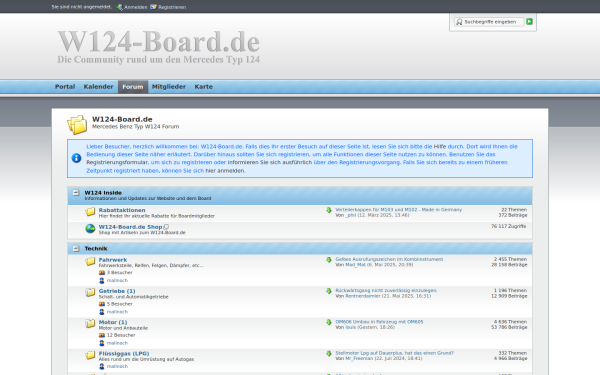
Task: Open thread 'Verteilerkappen für M103 und M102'
Action: [399, 210]
